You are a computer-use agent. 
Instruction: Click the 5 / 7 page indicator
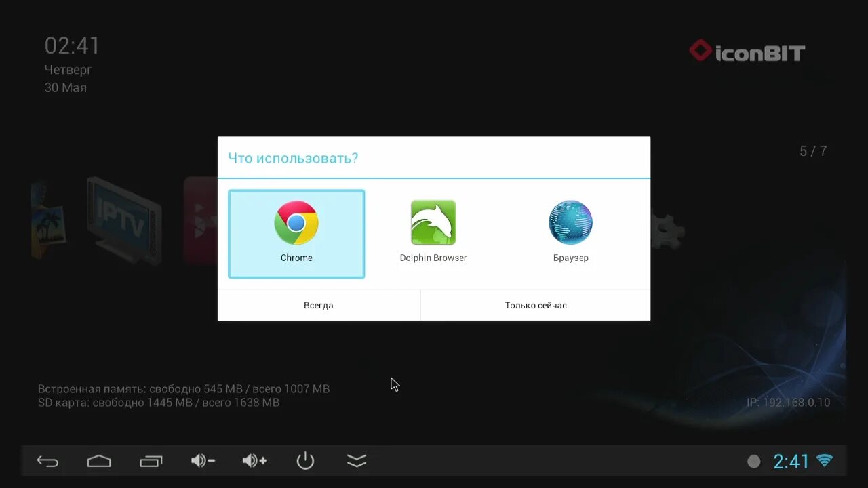pos(813,151)
